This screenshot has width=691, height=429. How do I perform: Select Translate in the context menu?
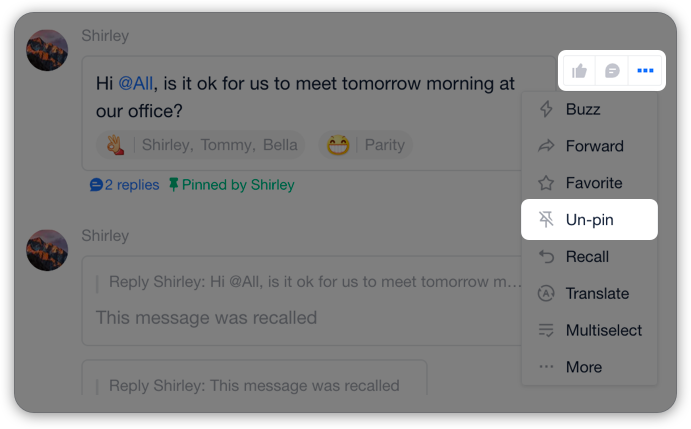[589, 293]
